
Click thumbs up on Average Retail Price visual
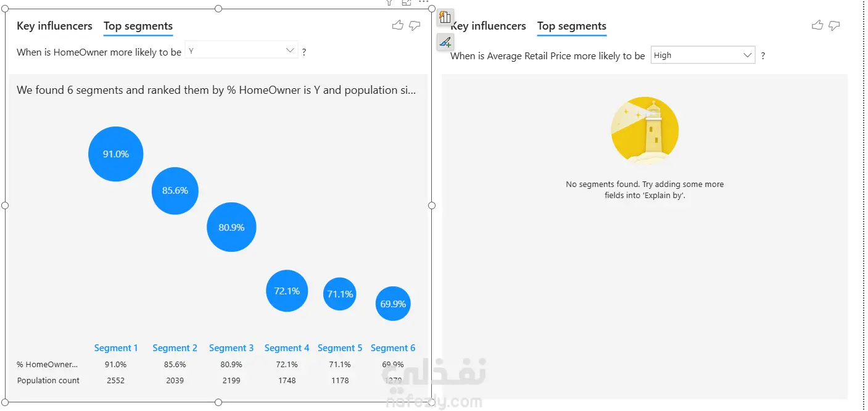817,25
